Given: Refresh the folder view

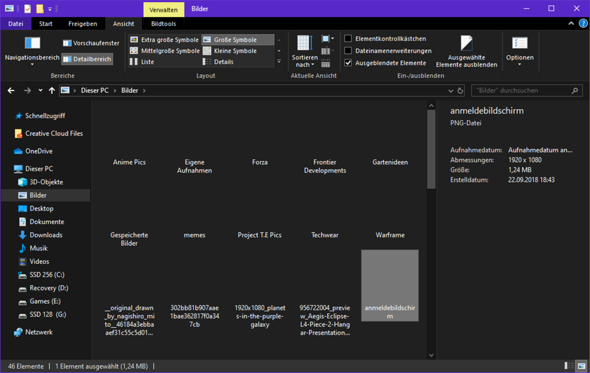Looking at the screenshot, I should pyautogui.click(x=460, y=91).
